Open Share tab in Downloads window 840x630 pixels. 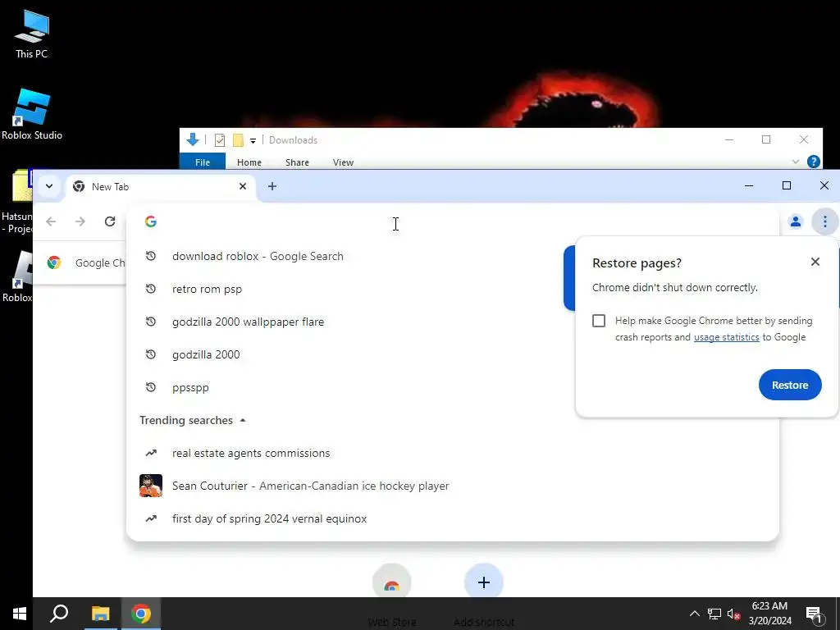[x=297, y=162]
